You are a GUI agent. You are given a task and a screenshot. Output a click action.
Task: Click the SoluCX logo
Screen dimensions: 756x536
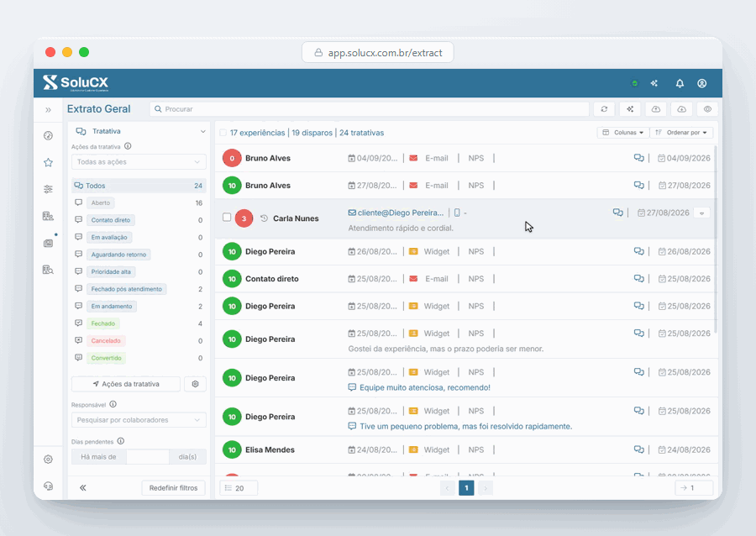pyautogui.click(x=76, y=82)
